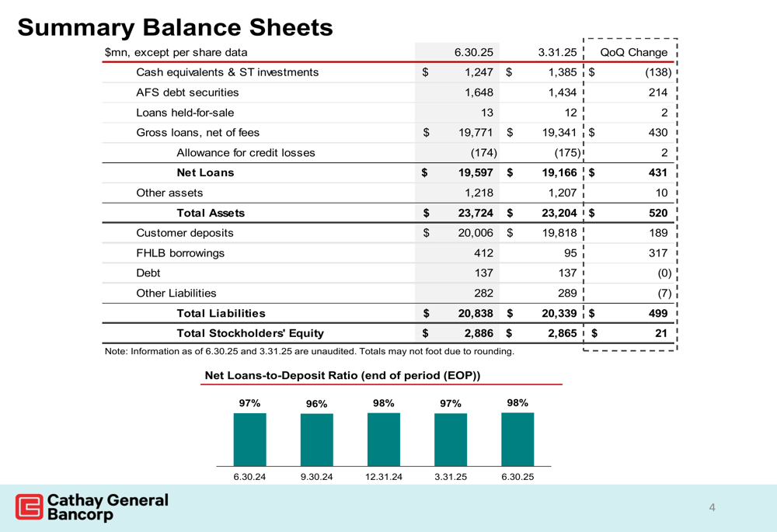Click the 12.31.24 bar in the chart
777x532 pixels.
coord(384,440)
